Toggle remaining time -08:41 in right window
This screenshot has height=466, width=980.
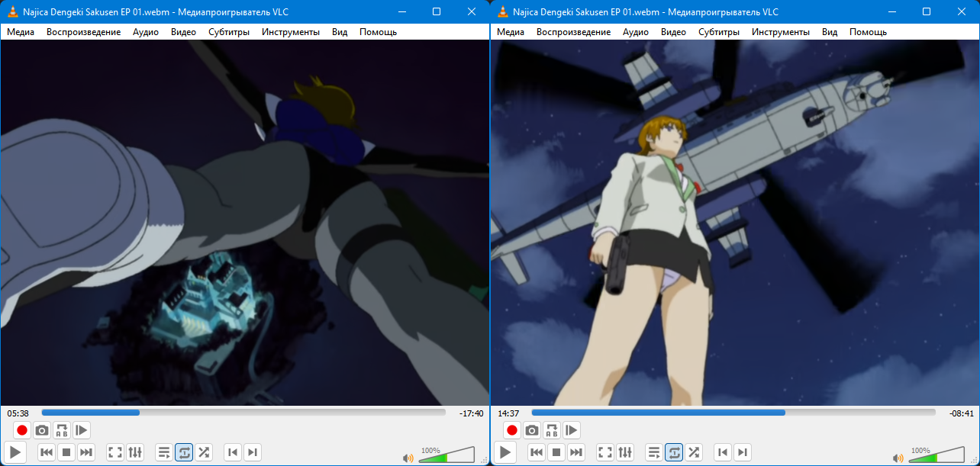click(961, 413)
